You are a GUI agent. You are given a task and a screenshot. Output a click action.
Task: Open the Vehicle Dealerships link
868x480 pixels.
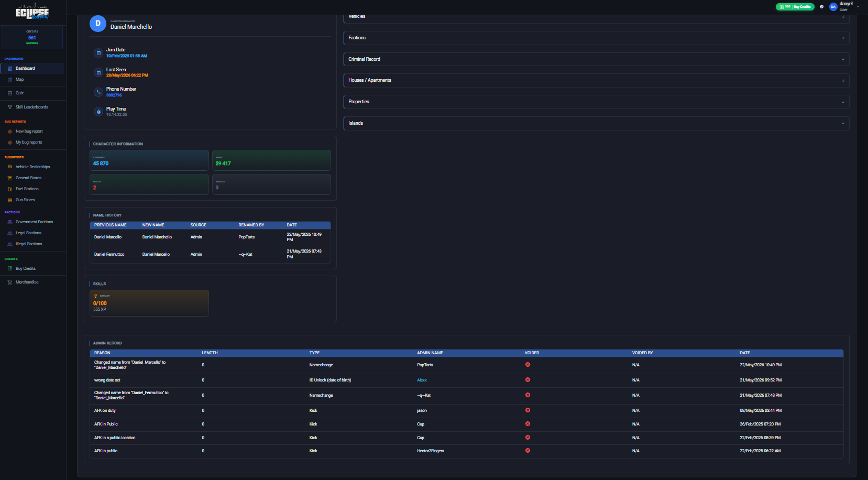(33, 167)
